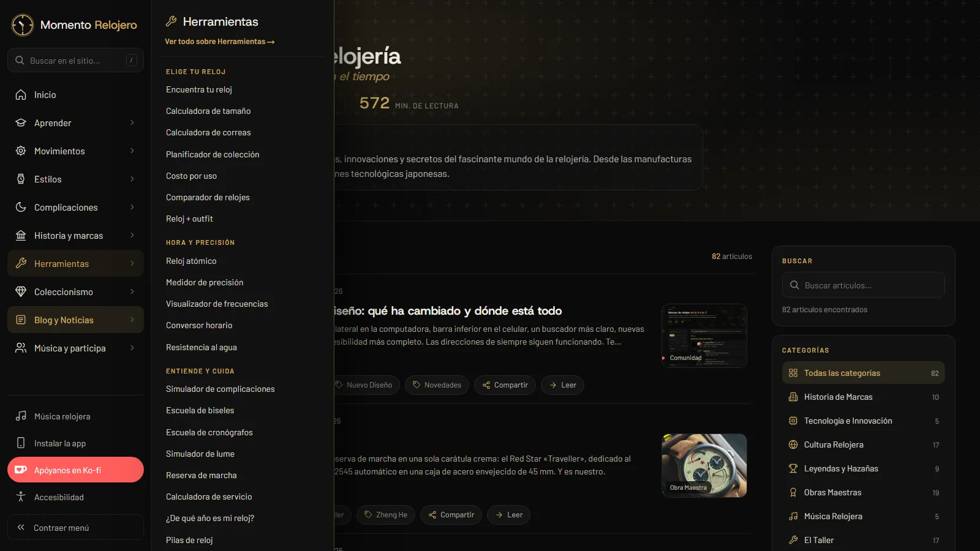980x551 pixels.
Task: Click the Movimientos gear icon
Action: [21, 151]
